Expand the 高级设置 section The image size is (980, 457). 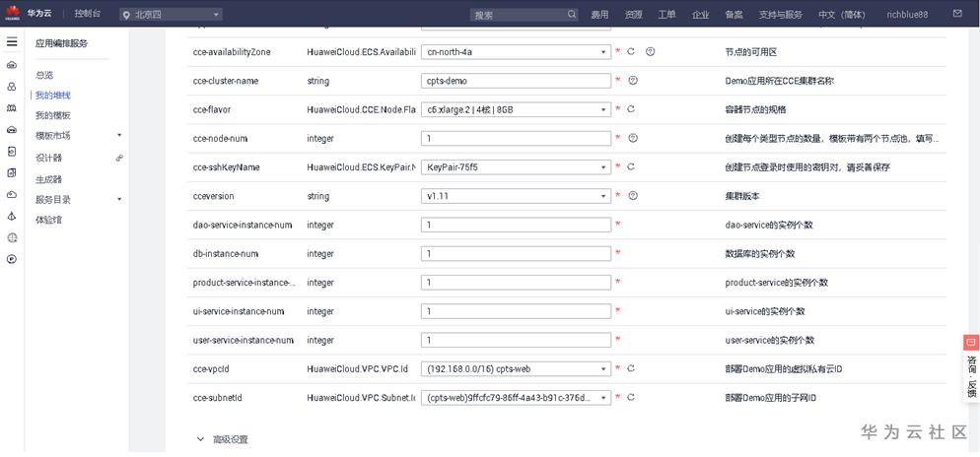pos(223,439)
